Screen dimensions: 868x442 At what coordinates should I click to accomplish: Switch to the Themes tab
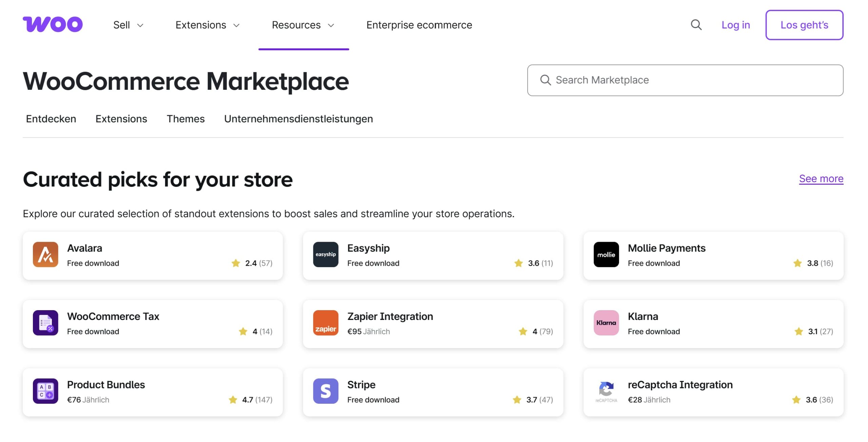coord(186,119)
